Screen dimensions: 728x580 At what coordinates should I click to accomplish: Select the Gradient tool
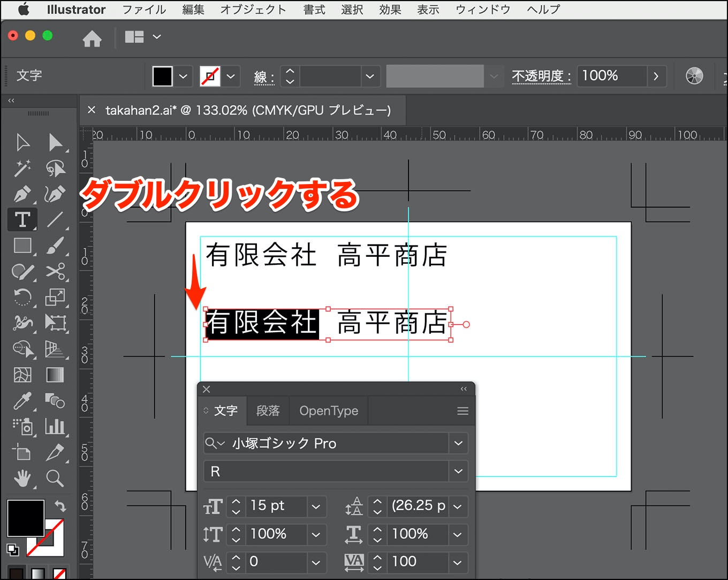[x=55, y=375]
